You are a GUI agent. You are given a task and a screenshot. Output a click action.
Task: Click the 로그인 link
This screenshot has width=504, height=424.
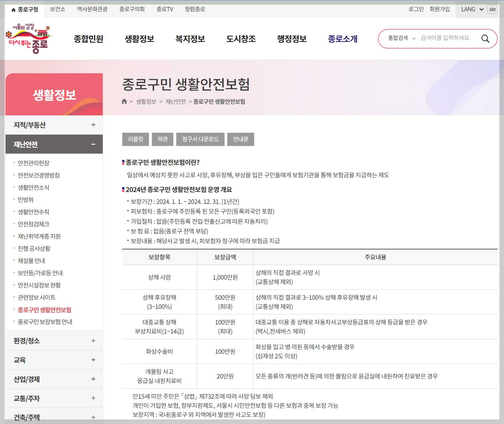click(416, 9)
